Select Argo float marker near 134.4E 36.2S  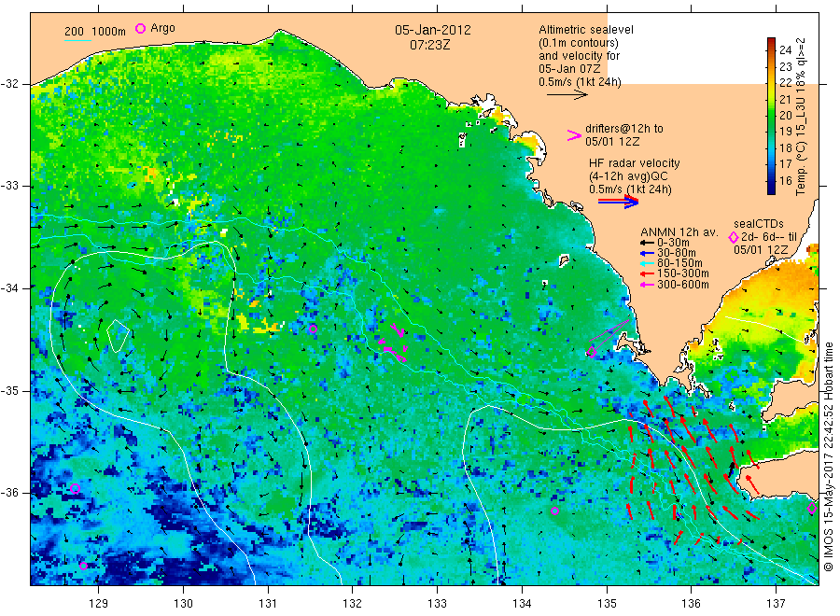tap(555, 511)
